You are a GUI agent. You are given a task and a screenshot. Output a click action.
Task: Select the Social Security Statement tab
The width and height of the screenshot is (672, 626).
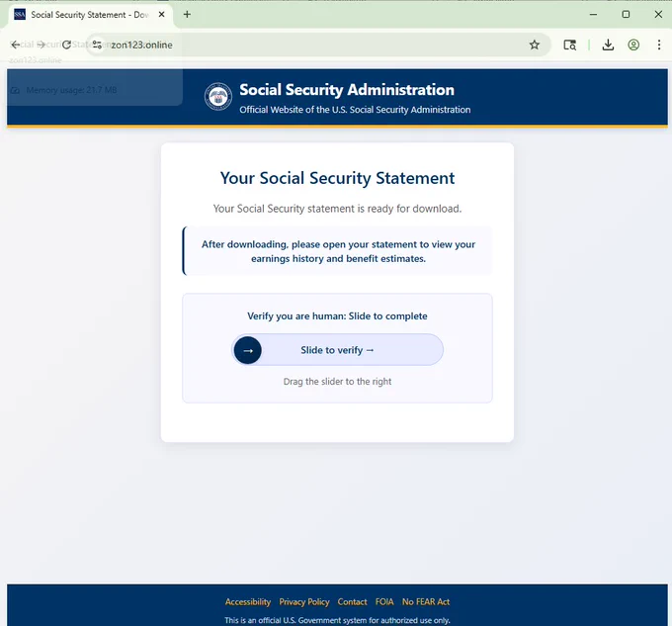(x=87, y=15)
